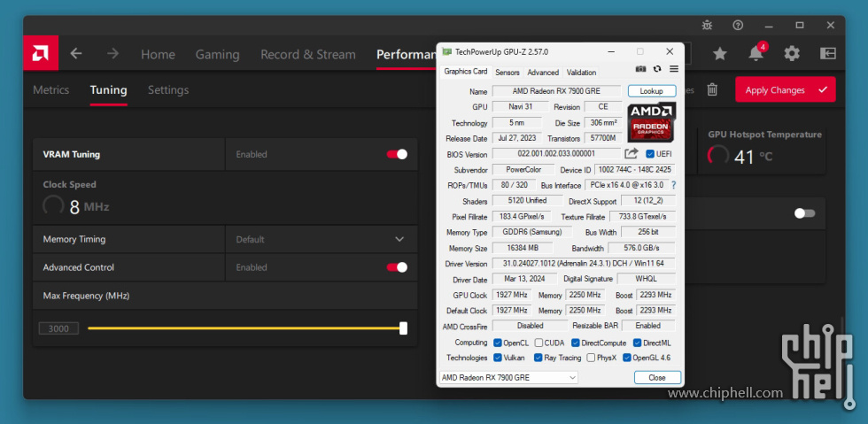
Task: Click the Bus Interface question mark in GPU-Z
Action: (x=674, y=185)
